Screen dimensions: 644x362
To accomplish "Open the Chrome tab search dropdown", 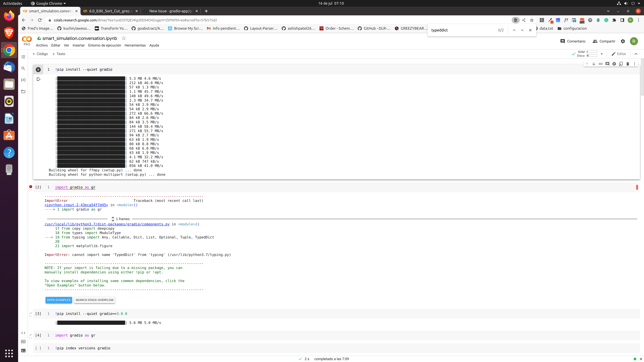I will (x=608, y=11).
